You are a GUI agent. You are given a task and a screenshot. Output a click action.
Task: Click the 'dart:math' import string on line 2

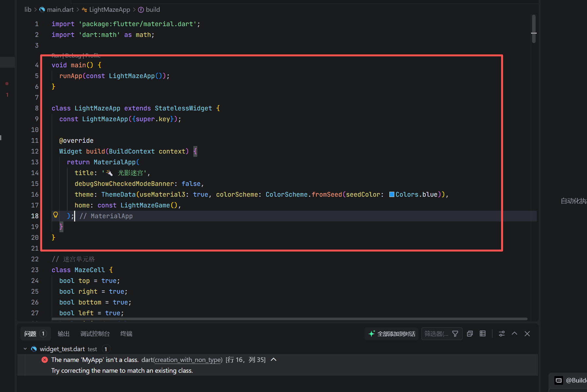[99, 35]
